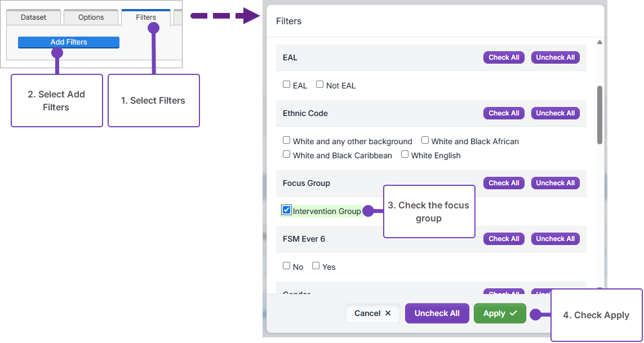The image size is (644, 343).
Task: Check All in the FSM Ever 6 section
Action: coord(504,239)
